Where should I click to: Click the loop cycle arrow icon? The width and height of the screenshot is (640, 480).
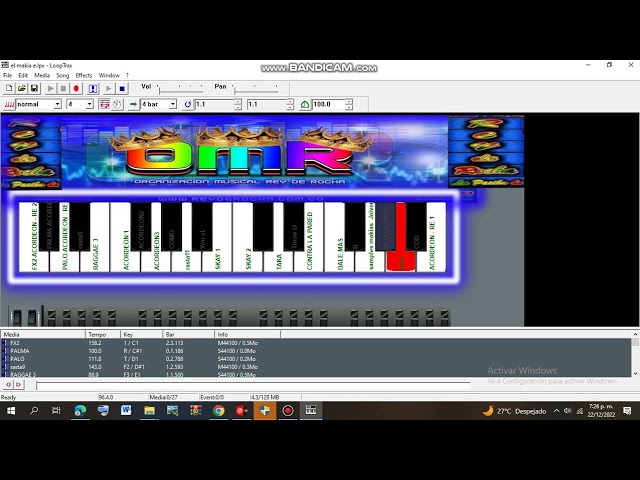[187, 104]
